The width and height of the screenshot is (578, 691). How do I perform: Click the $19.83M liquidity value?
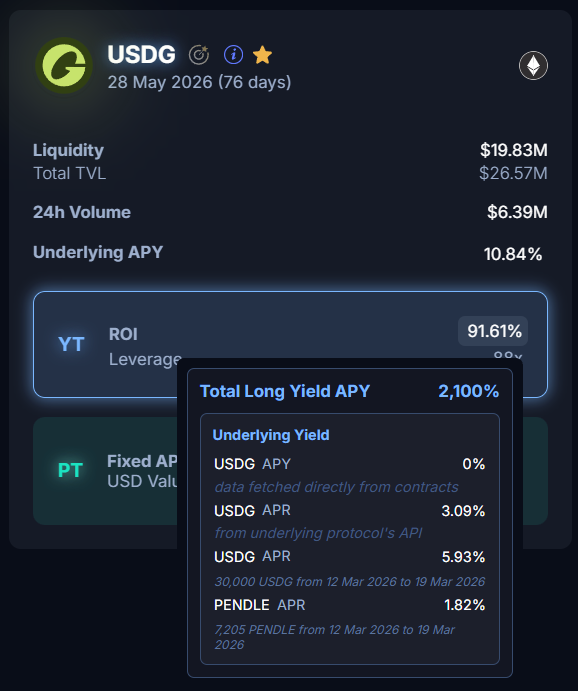[x=514, y=150]
